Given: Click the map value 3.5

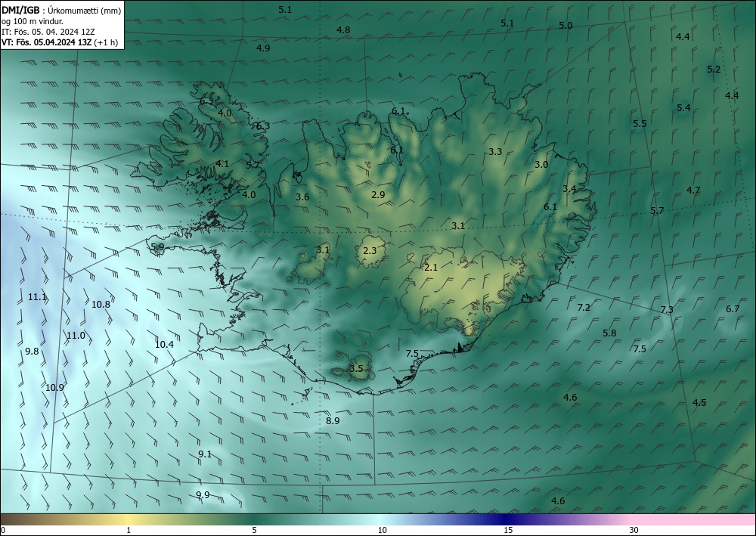Looking at the screenshot, I should point(356,369).
